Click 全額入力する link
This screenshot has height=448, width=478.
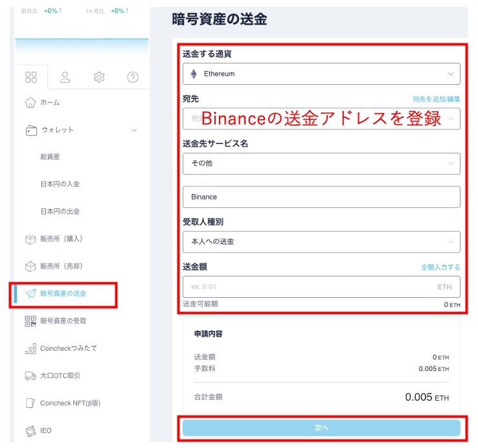coord(440,267)
